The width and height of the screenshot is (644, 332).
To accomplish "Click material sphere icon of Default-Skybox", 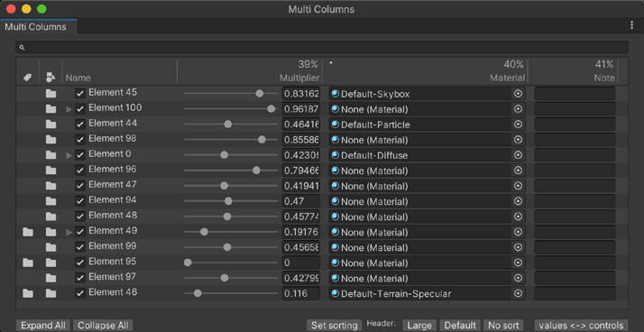I will click(x=336, y=94).
